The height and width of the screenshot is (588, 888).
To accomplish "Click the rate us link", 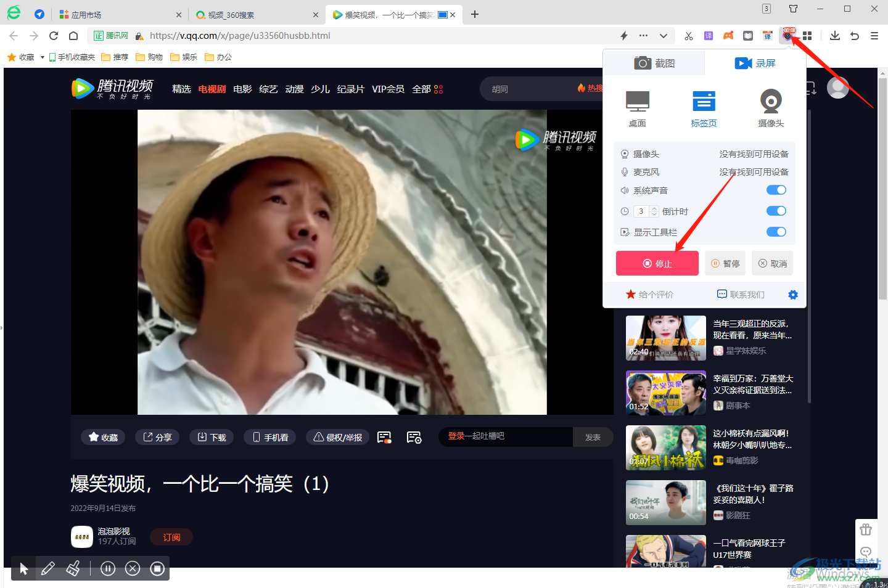I will (x=650, y=295).
